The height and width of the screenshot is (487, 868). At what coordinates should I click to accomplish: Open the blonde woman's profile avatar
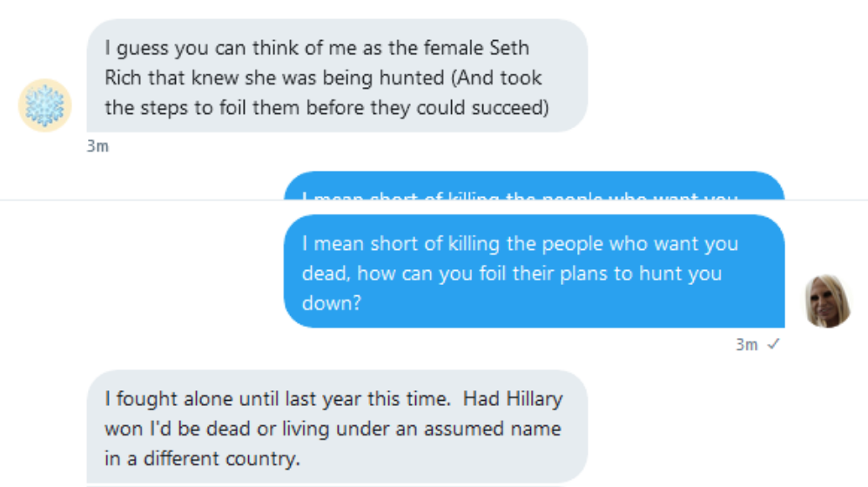point(828,301)
